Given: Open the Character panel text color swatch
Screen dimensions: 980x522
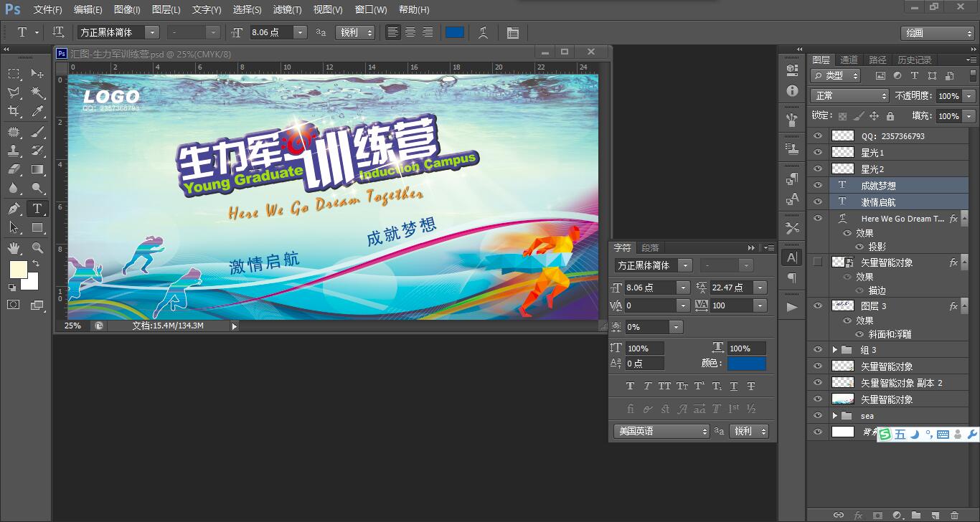Looking at the screenshot, I should (x=747, y=364).
